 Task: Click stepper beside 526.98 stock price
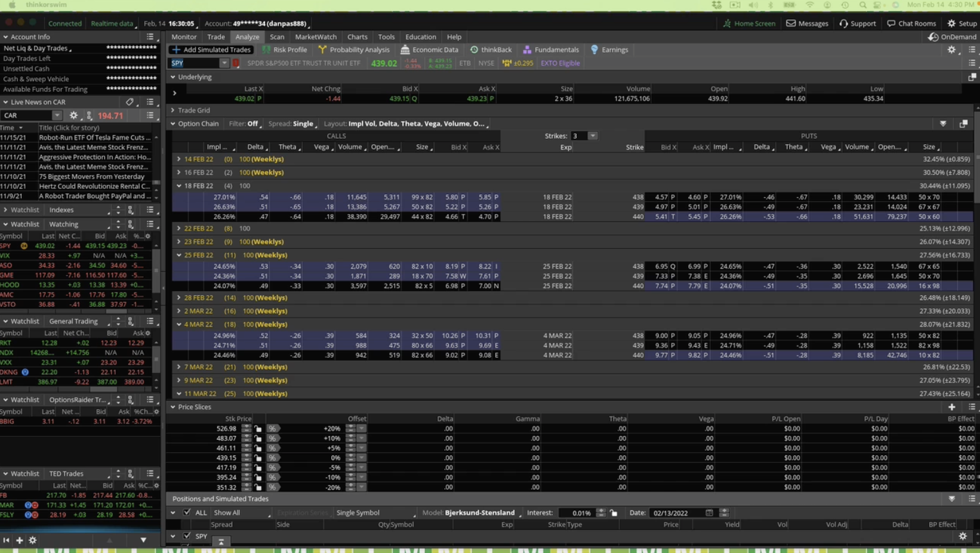[246, 428]
